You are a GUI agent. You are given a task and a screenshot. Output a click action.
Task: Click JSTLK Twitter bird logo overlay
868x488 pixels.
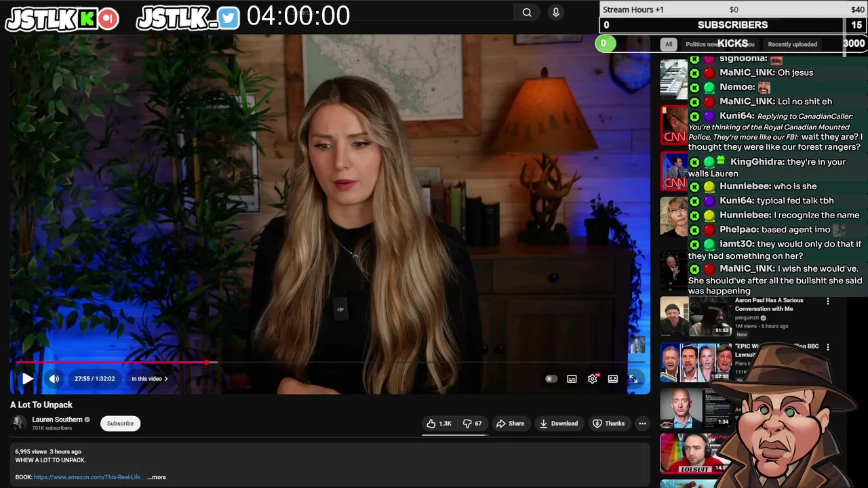click(188, 19)
